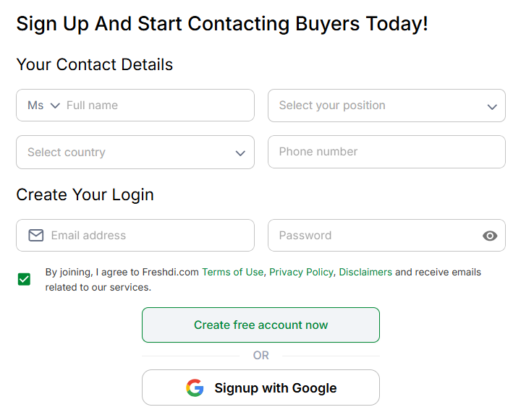Click the chevron arrow in position field
The image size is (521, 420).
click(492, 107)
